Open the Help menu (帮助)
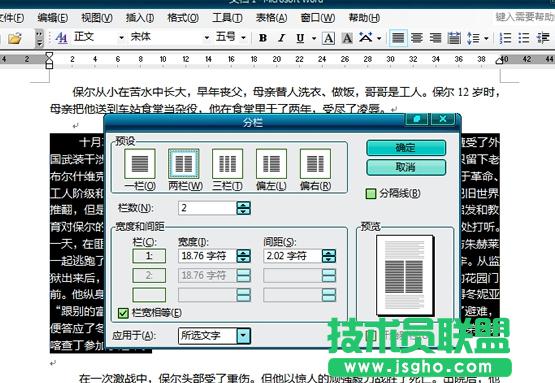Image resolution: width=555 pixels, height=383 pixels. coord(364,17)
